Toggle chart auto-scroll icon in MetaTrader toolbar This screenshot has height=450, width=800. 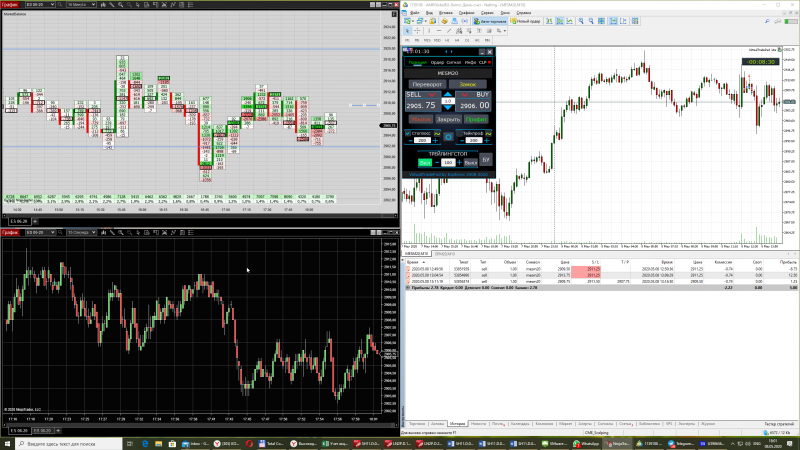(x=613, y=21)
